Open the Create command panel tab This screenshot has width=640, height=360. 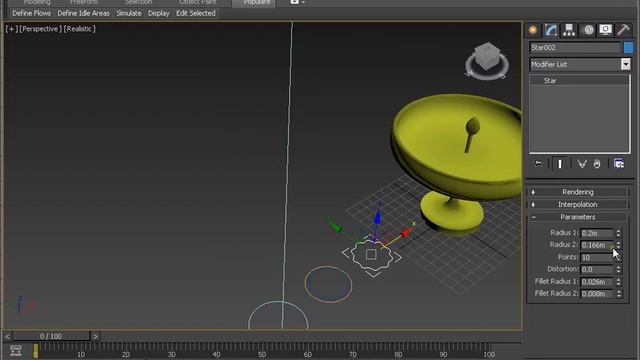pos(533,30)
